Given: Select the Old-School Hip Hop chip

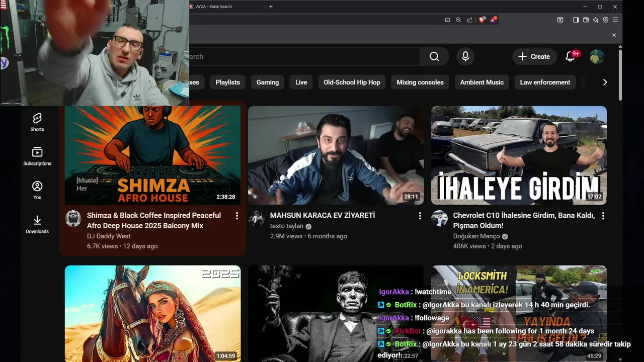Looking at the screenshot, I should click(352, 82).
